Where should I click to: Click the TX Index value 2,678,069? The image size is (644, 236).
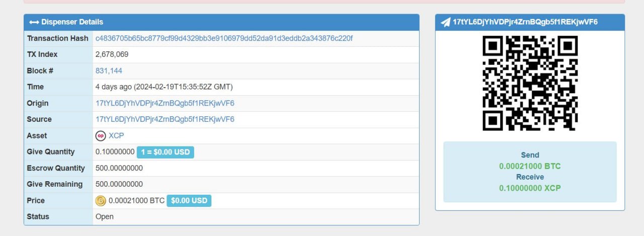click(x=112, y=54)
